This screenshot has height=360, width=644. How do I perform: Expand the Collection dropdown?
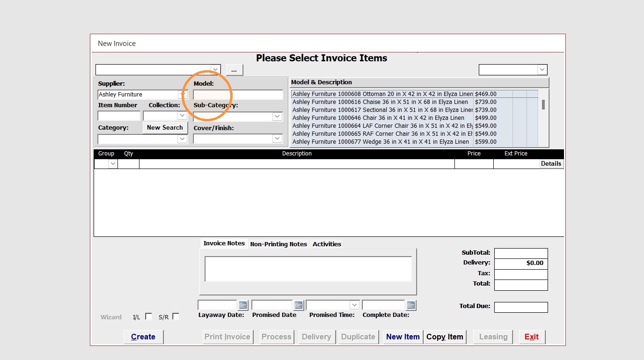tap(183, 116)
